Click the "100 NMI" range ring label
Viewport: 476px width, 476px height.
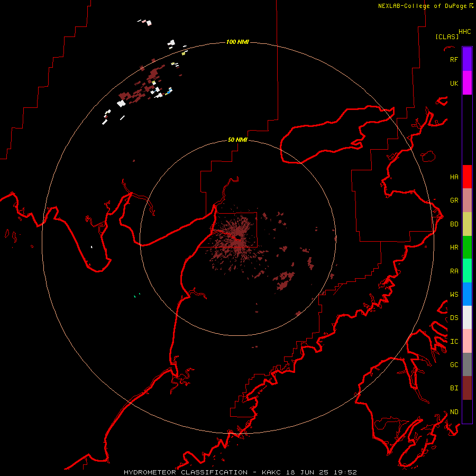point(237,42)
